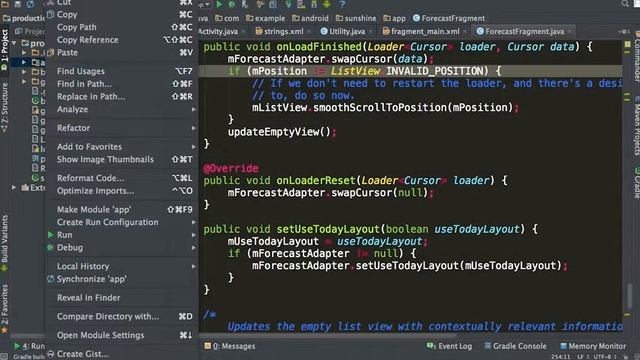The image size is (640, 360).
Task: Open the Analyze submenu
Action: 122,109
